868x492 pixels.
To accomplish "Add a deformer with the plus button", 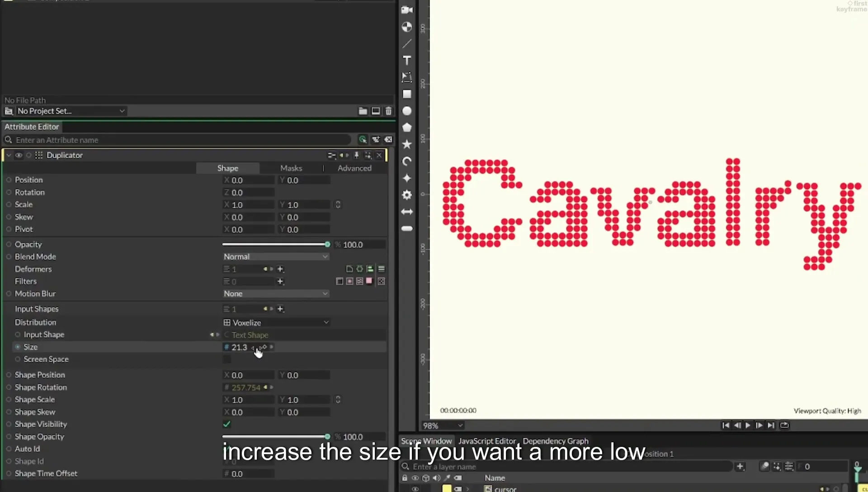I will coord(280,269).
